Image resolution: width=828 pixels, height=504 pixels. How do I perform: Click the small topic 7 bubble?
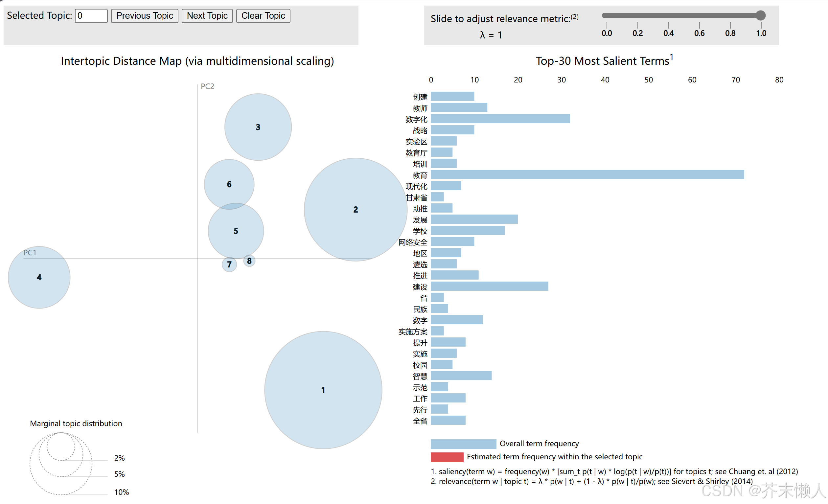tap(229, 265)
